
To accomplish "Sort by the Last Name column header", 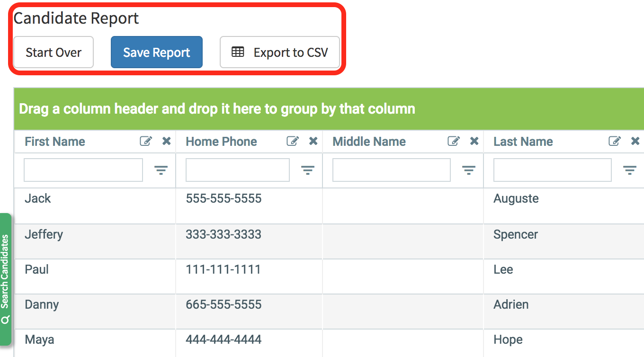I will [x=523, y=142].
